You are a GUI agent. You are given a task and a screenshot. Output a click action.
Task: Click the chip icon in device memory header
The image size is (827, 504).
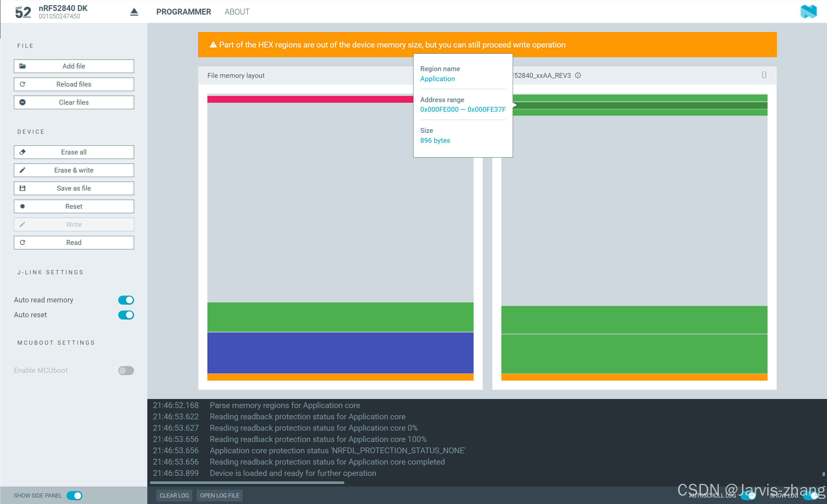(x=764, y=75)
